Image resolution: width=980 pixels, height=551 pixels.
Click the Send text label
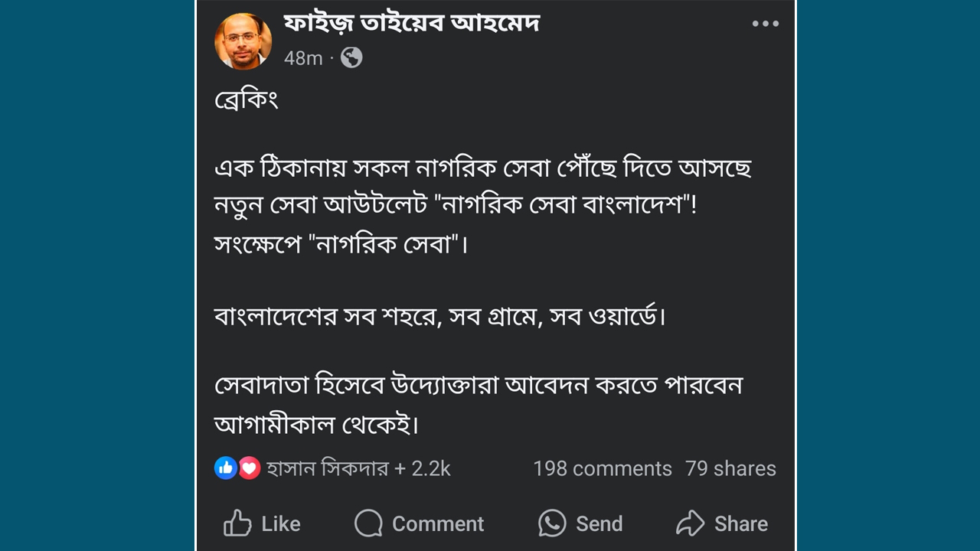click(x=599, y=523)
